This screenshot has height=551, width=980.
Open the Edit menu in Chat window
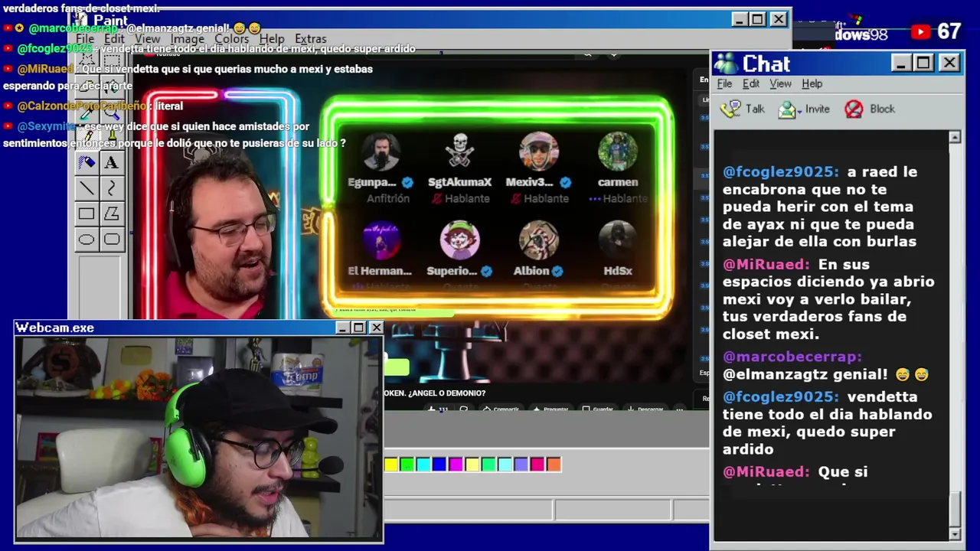coord(751,83)
